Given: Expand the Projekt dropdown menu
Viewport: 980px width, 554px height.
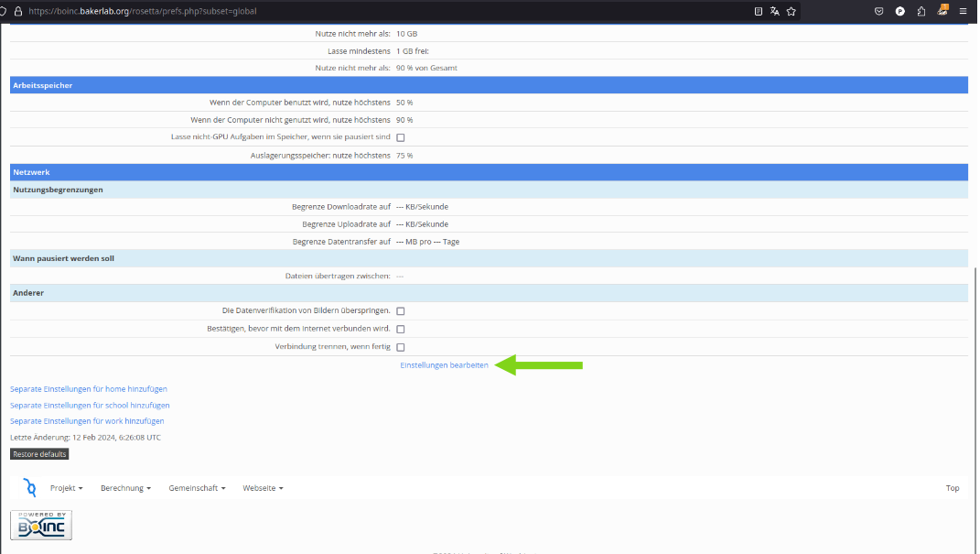Looking at the screenshot, I should click(x=66, y=488).
